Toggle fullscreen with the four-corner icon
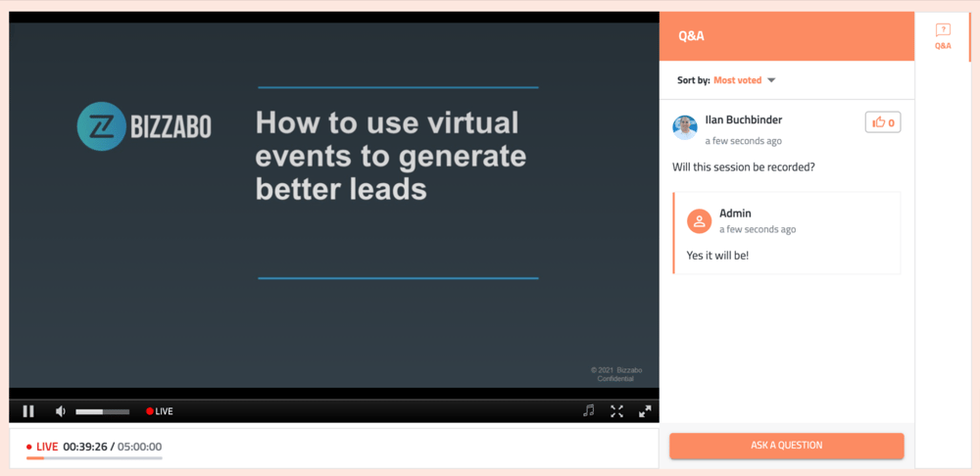The image size is (980, 476). point(616,411)
